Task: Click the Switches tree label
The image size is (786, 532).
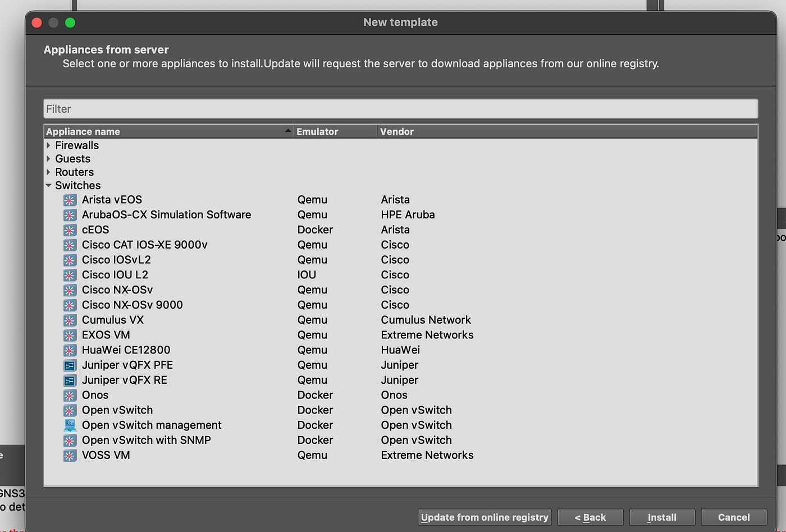Action: click(x=78, y=185)
